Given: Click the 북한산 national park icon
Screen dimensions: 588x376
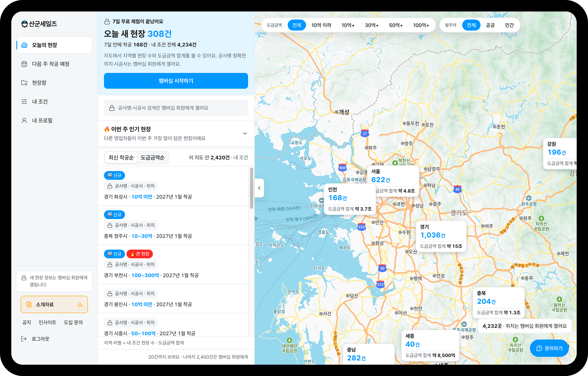Looking at the screenshot, I should (x=395, y=163).
